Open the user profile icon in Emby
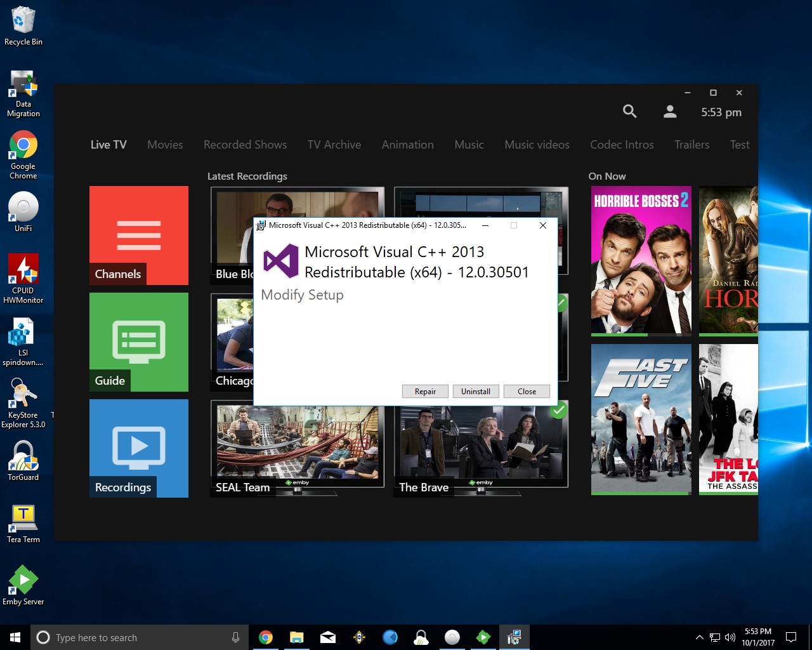 click(669, 110)
